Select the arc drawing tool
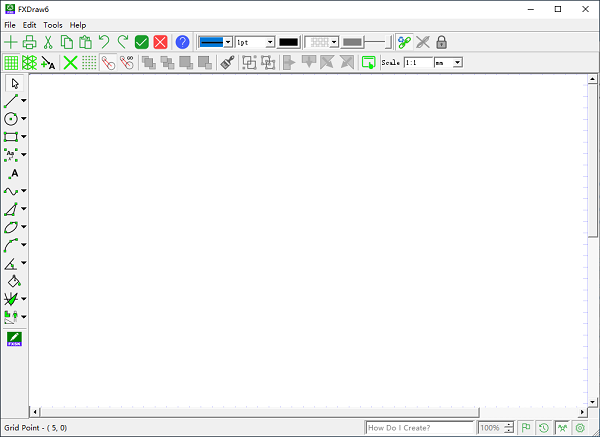Screen dimensions: 600x437 coord(11,245)
